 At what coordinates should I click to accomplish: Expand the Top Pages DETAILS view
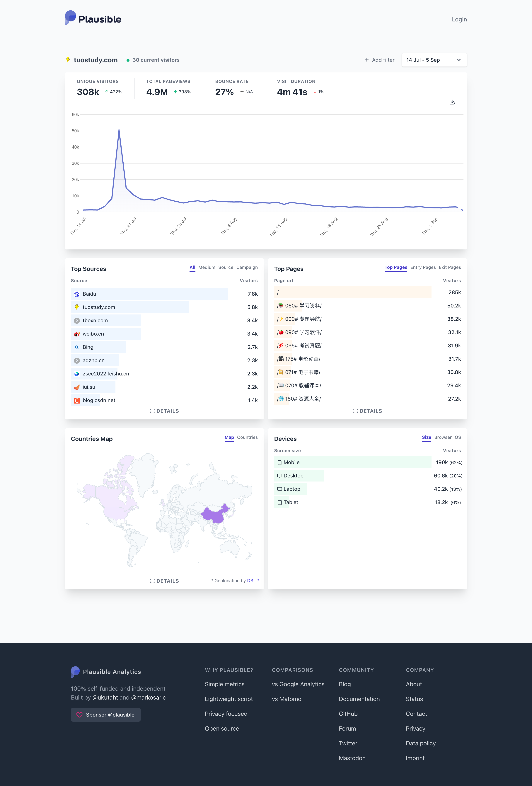(367, 411)
